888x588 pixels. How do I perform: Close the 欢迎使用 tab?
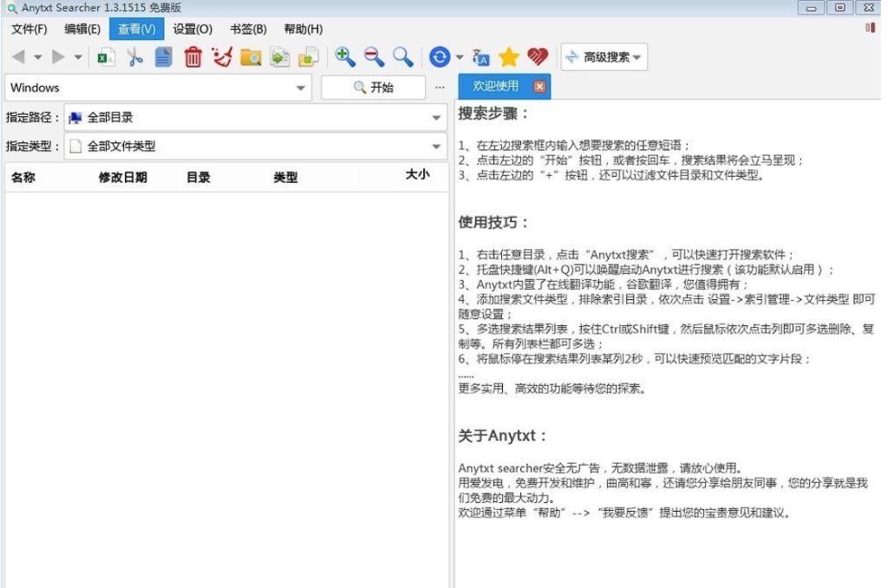pos(539,86)
